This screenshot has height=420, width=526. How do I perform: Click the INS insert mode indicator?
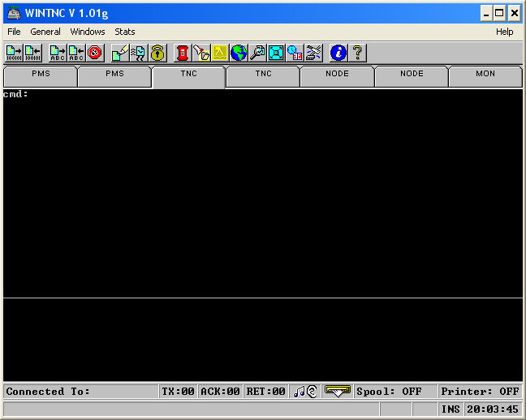pyautogui.click(x=451, y=409)
